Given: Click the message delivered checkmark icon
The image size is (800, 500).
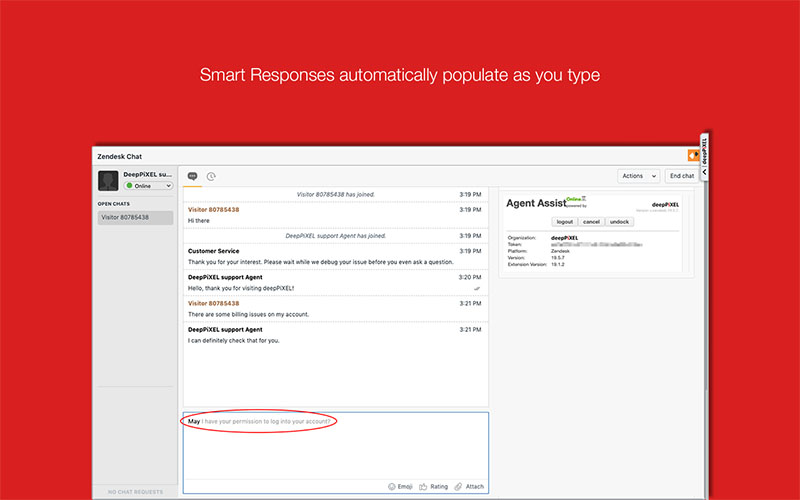Looking at the screenshot, I should 477,289.
